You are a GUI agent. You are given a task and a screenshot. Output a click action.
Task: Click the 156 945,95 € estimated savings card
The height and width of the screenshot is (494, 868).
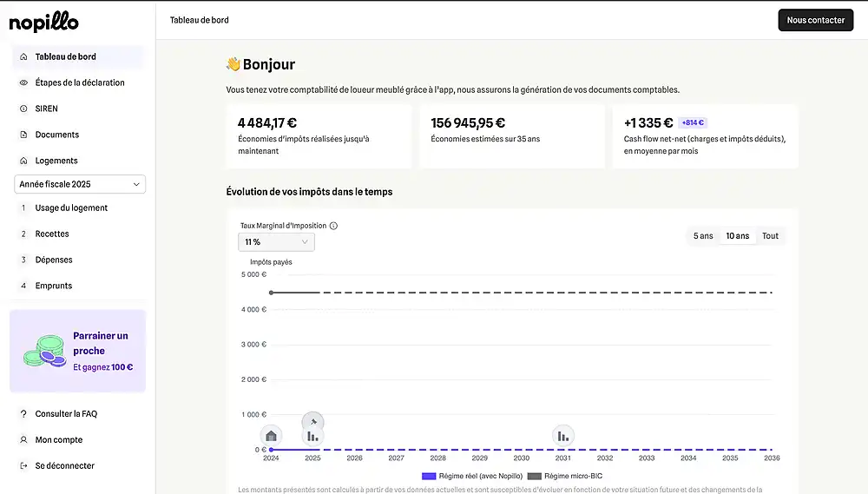[x=512, y=136]
